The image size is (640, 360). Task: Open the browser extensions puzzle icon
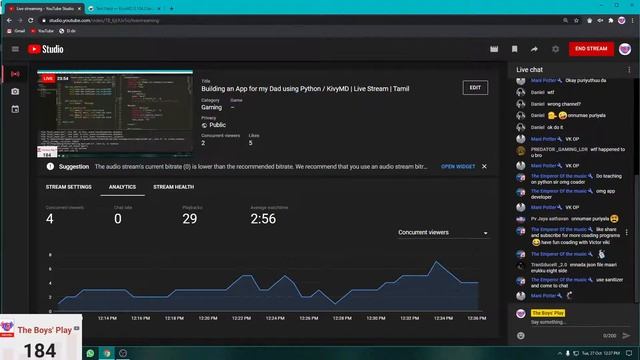point(611,20)
